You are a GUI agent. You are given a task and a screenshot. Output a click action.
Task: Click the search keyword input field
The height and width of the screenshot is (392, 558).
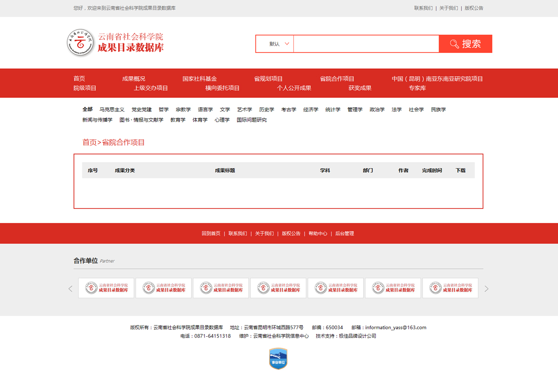click(366, 44)
